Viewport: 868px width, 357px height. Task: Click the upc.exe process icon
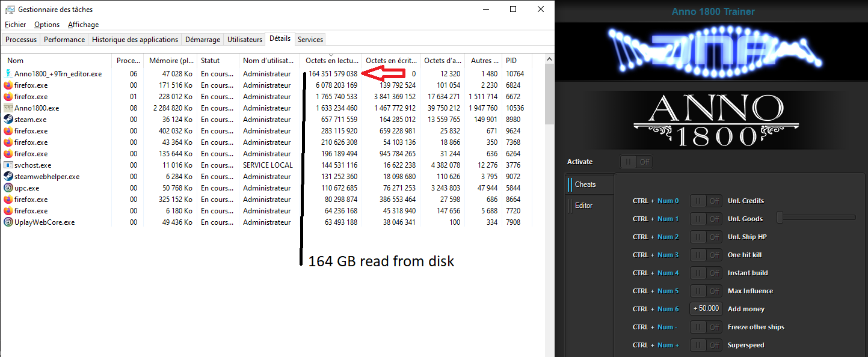pos(8,188)
